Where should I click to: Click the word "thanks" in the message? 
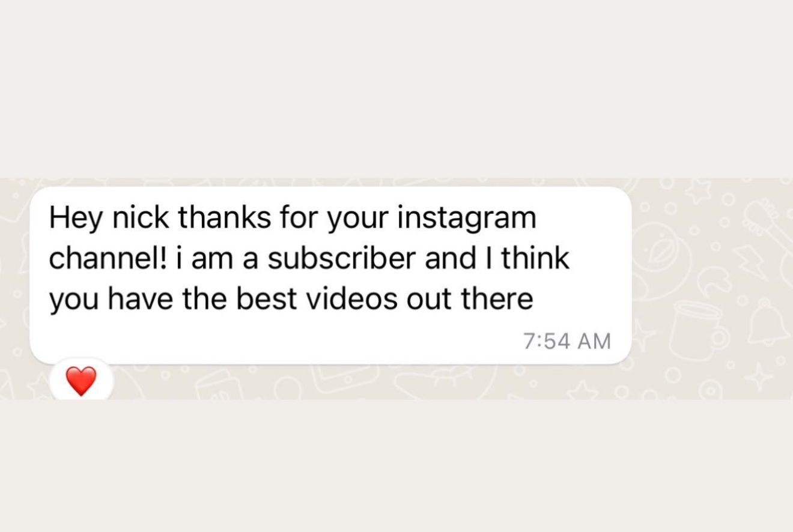pos(225,217)
